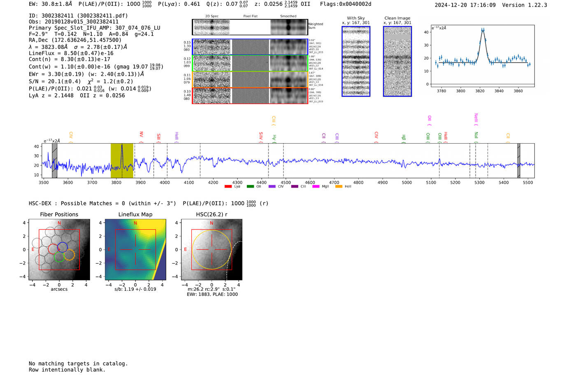Click the orange HeII legend swatch
The image size is (576, 392).
pos(339,187)
